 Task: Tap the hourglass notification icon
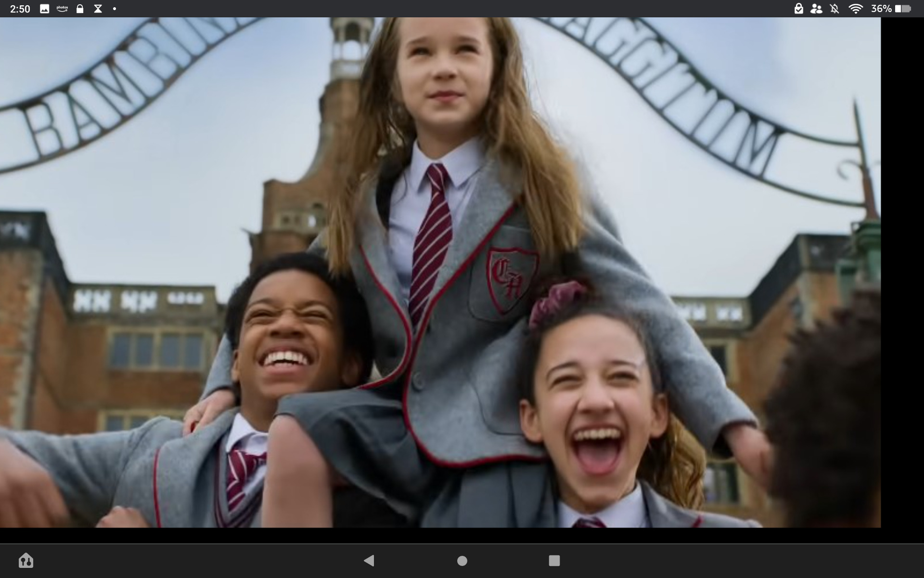click(98, 9)
